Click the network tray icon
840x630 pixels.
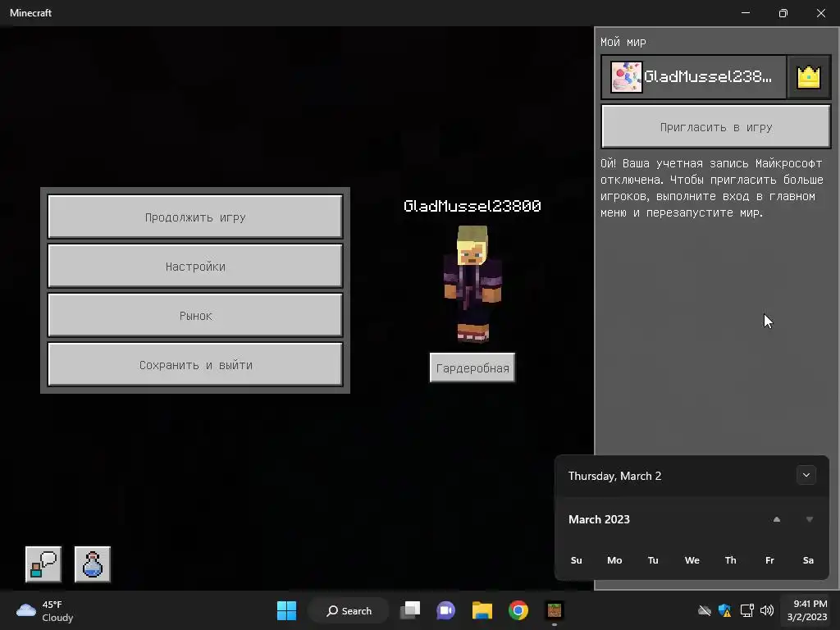click(746, 610)
